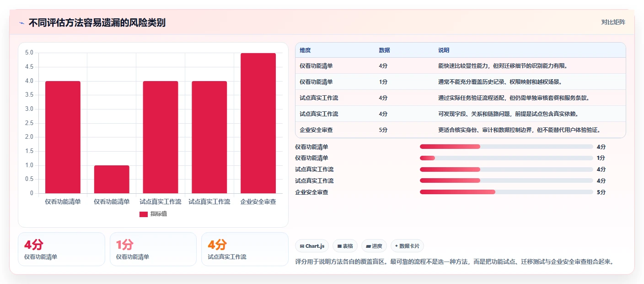
Task: Click the progress bar labeled 5分
Action: click(x=506, y=192)
